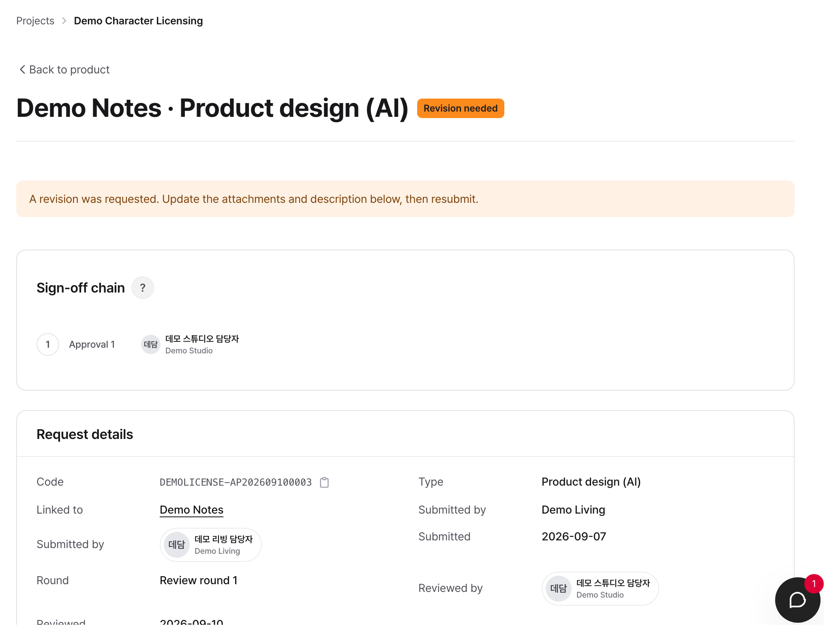Viewport: 840px width, 641px height.
Task: Click the page title Demo Notes · Product design (AI)
Action: click(212, 108)
